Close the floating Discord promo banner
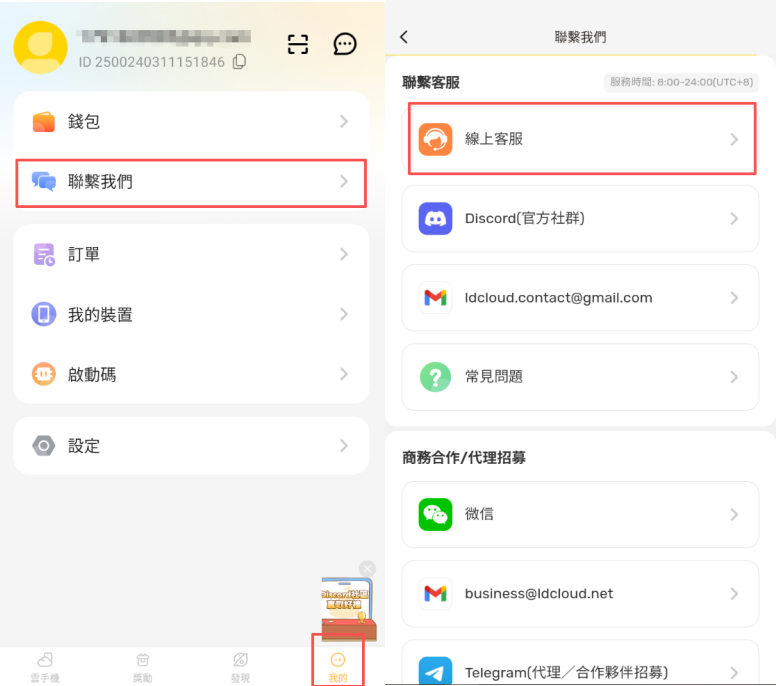The width and height of the screenshot is (776, 686). click(367, 568)
